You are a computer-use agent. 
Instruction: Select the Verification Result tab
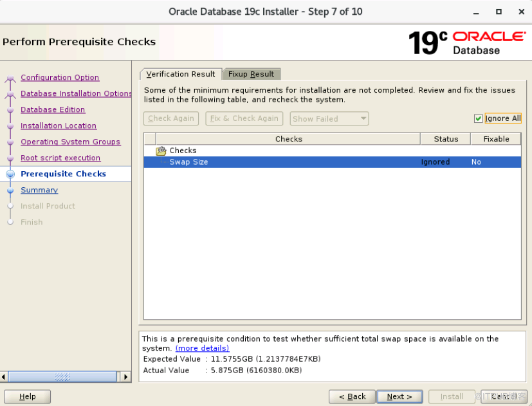pos(181,74)
